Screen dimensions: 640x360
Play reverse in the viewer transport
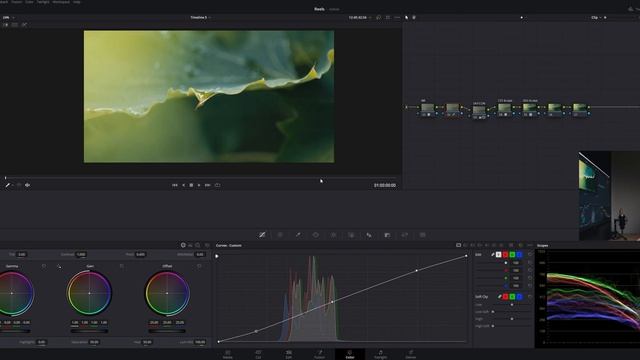pos(183,185)
